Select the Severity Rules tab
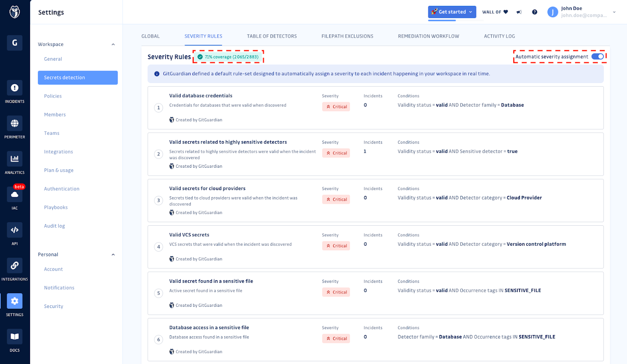627x364 pixels. click(x=203, y=36)
